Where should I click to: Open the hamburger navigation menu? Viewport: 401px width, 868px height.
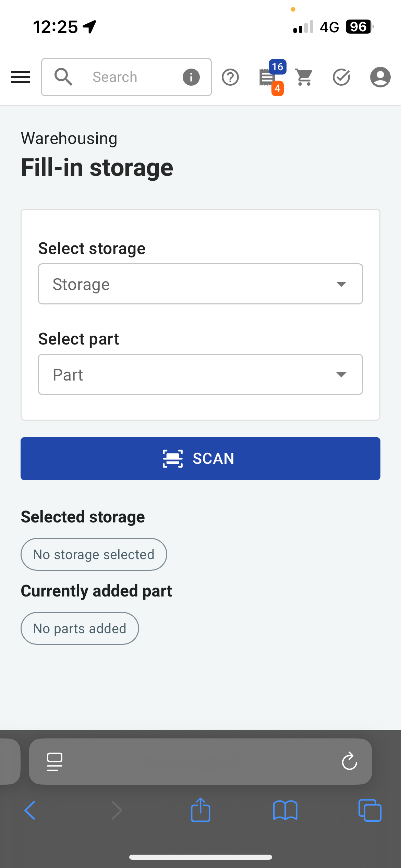(x=21, y=77)
